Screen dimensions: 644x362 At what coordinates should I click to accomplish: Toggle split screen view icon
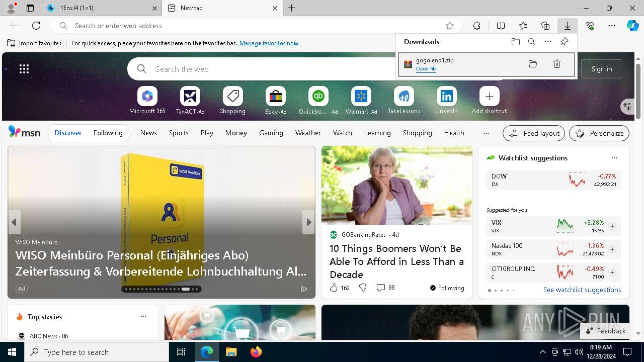(x=501, y=26)
